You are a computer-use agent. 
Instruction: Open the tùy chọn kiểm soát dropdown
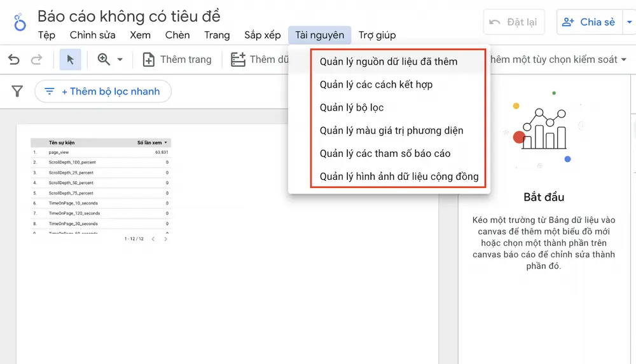point(558,60)
